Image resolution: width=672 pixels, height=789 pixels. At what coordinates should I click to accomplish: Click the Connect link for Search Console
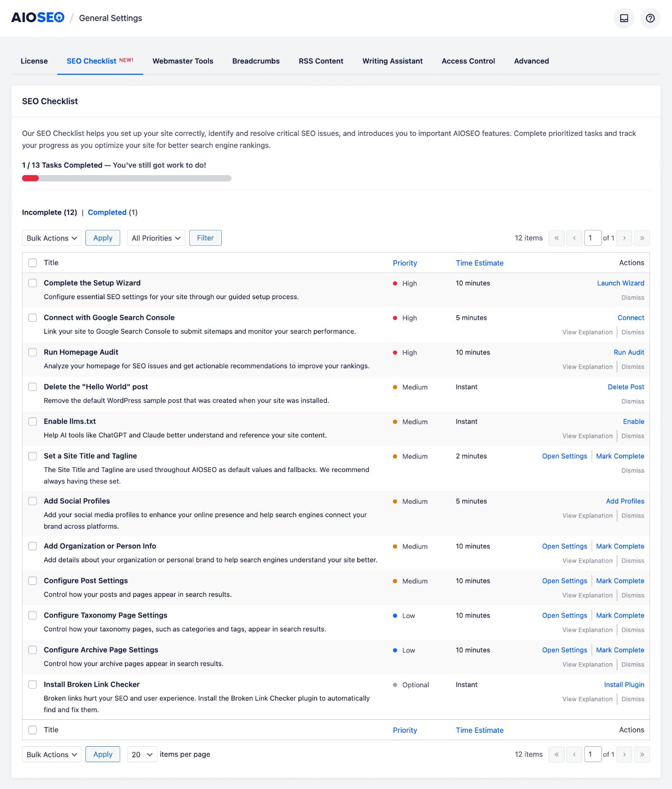[x=631, y=318]
